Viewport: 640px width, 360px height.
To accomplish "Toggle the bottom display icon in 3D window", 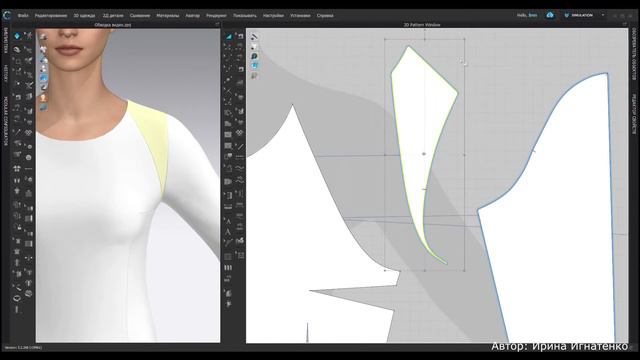I will [x=43, y=107].
